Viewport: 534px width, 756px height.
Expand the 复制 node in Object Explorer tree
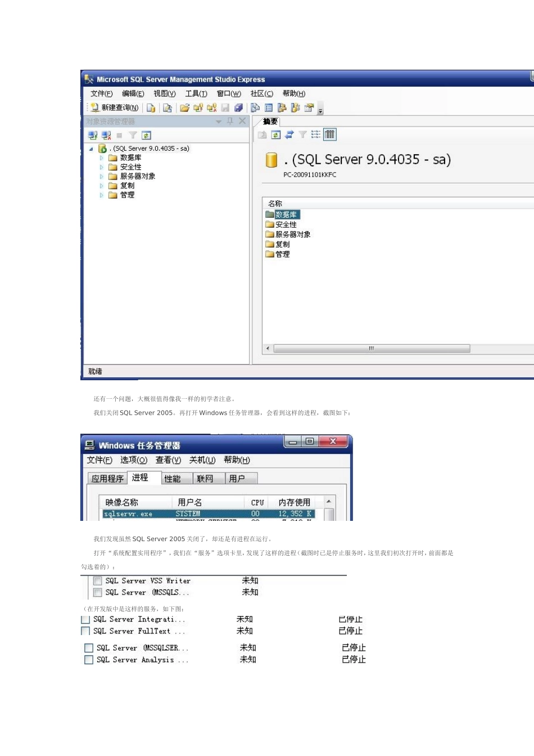102,186
